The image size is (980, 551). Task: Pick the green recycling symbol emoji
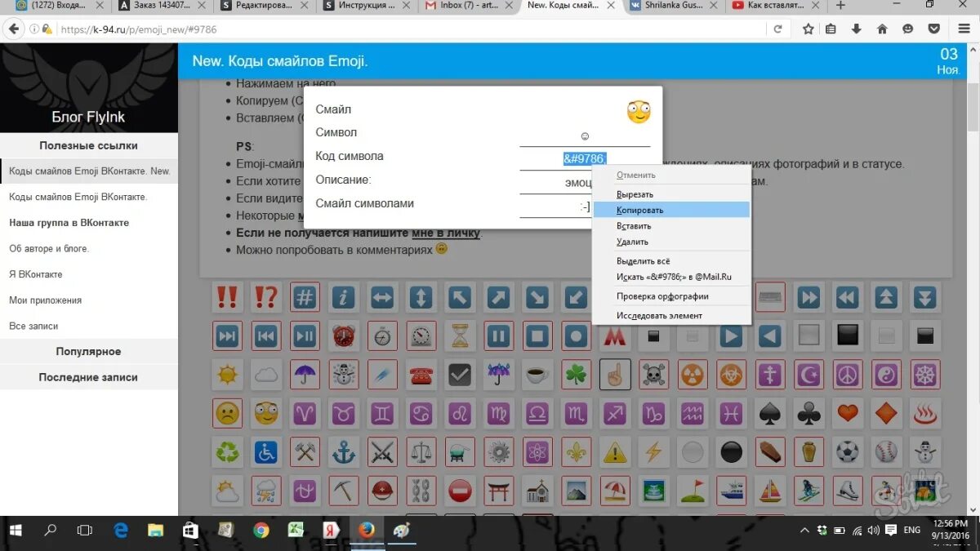tap(227, 451)
